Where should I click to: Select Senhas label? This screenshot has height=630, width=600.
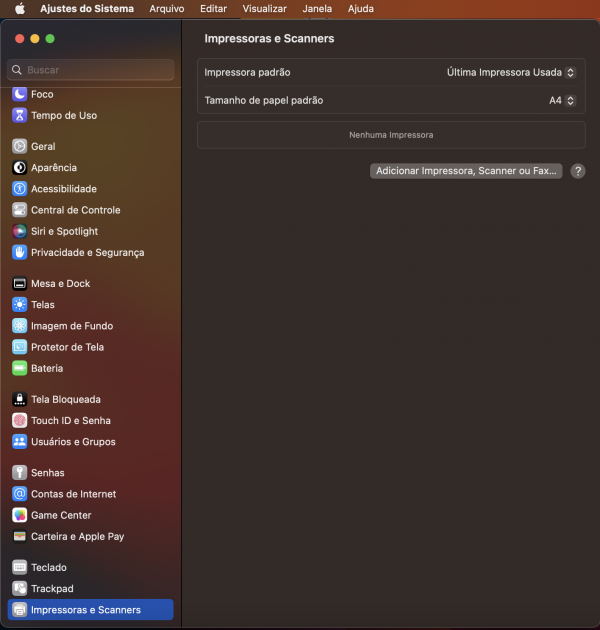click(x=47, y=473)
